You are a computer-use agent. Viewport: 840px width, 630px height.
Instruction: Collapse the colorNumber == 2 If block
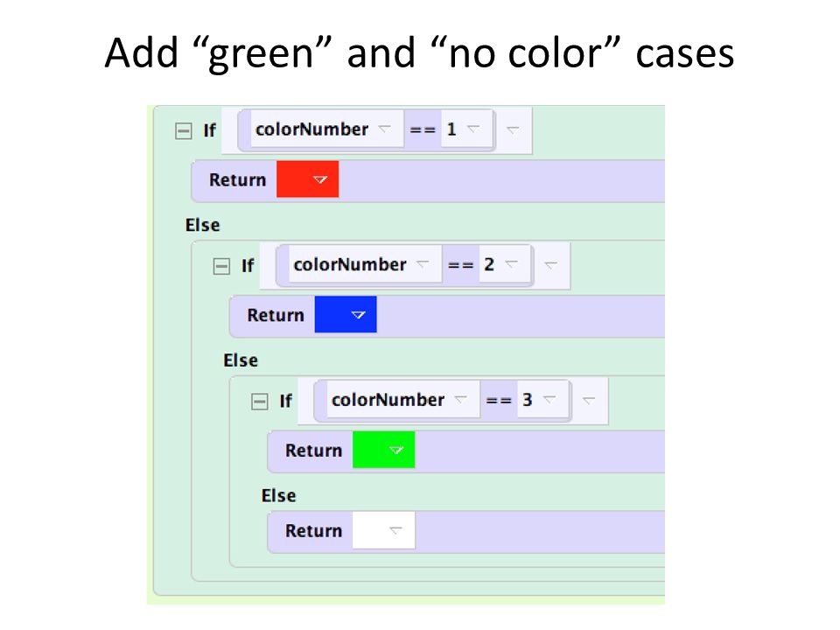coord(221,266)
